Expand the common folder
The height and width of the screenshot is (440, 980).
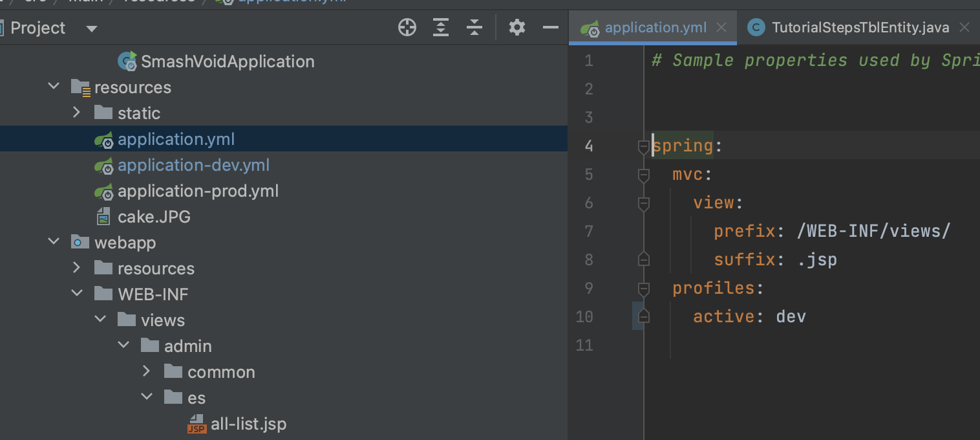pyautogui.click(x=147, y=371)
